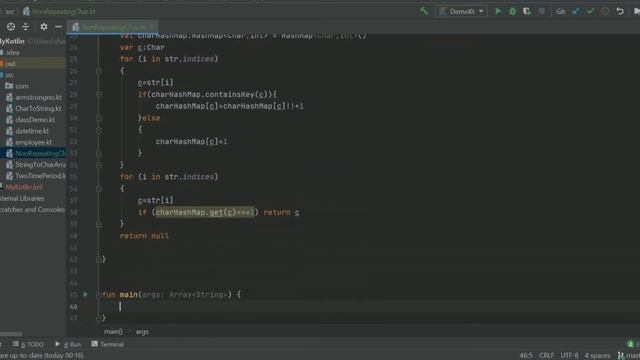This screenshot has width=640, height=360.
Task: Open the Run tool window tab
Action: 68,344
